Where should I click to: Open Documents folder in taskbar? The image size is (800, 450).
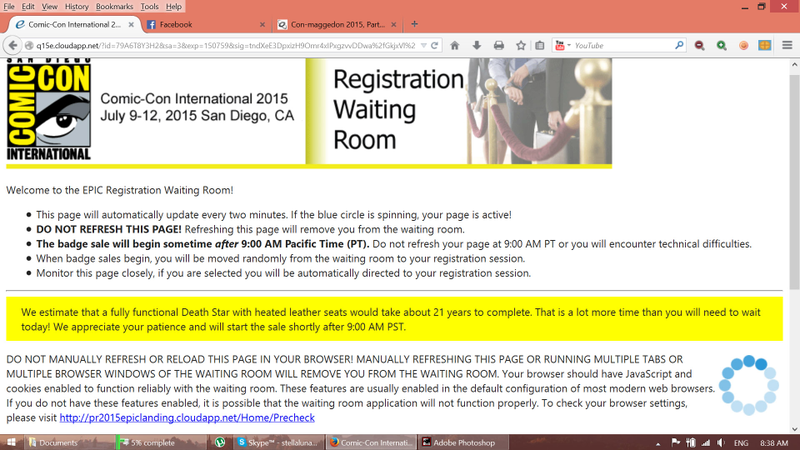pos(57,442)
